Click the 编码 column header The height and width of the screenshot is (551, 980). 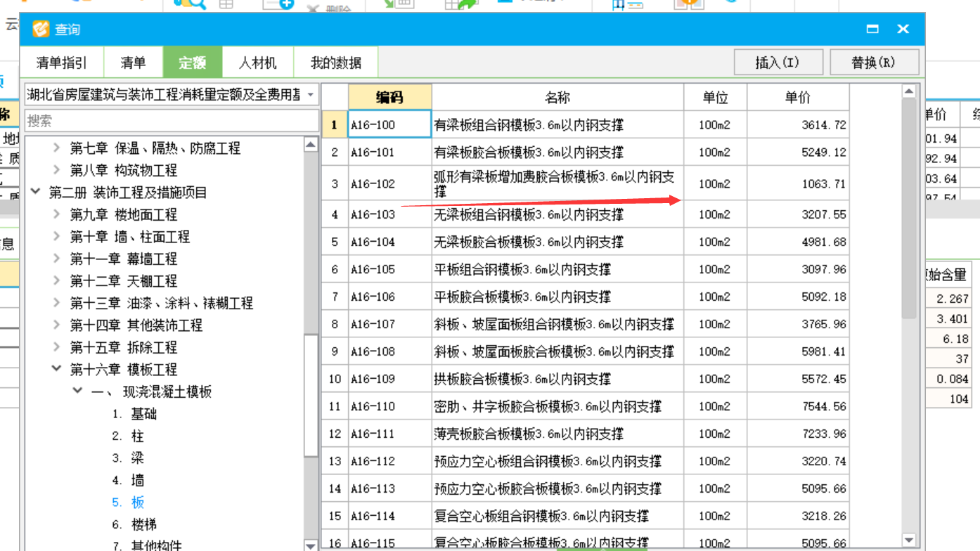click(389, 97)
